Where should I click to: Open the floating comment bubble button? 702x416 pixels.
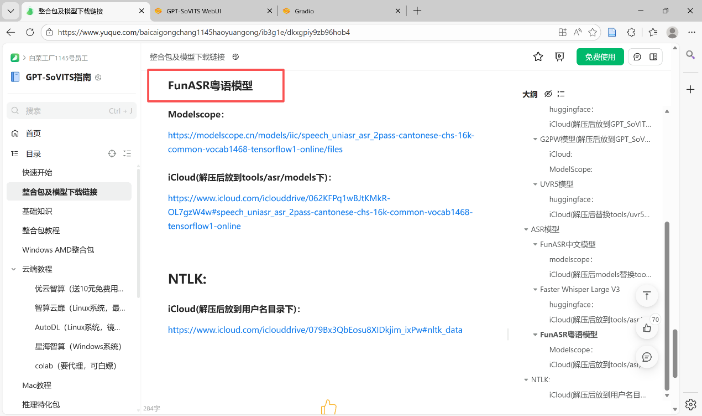point(647,357)
